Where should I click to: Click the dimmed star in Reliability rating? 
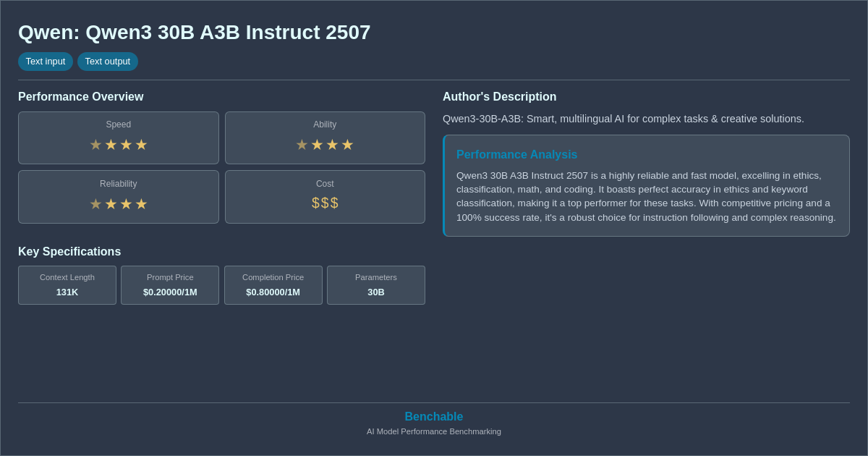coord(95,203)
